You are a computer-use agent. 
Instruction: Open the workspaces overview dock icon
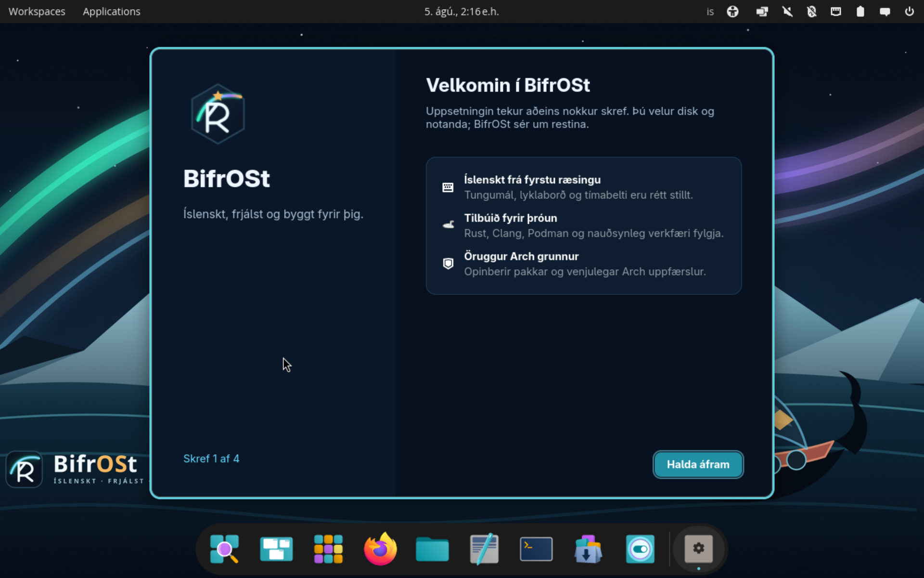tap(276, 549)
